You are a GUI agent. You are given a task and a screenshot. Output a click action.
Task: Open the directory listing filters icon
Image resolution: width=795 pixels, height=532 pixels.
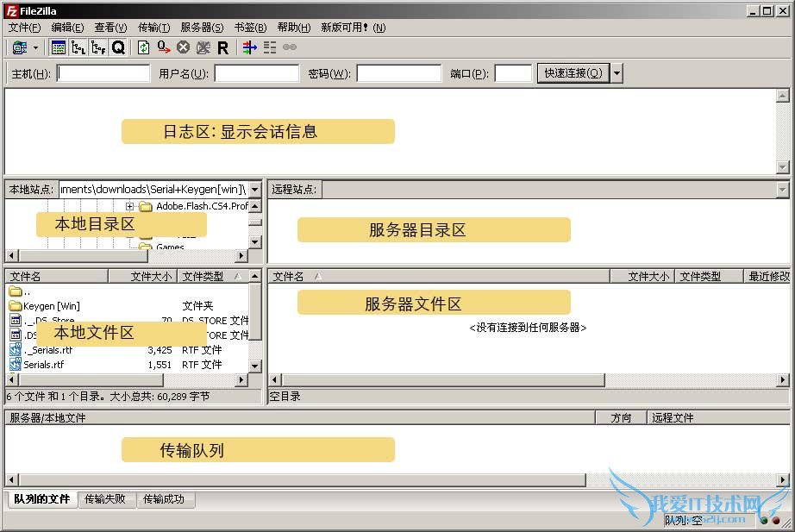coord(249,47)
